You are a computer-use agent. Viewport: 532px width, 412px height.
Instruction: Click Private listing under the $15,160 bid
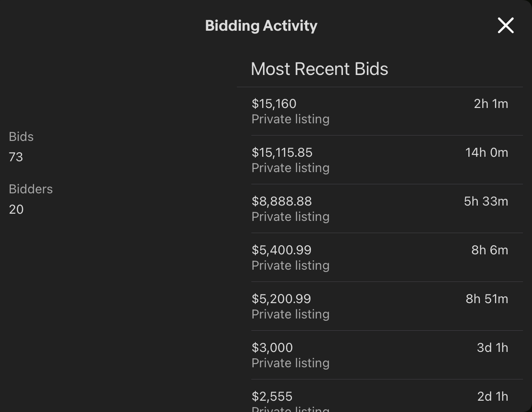(290, 119)
